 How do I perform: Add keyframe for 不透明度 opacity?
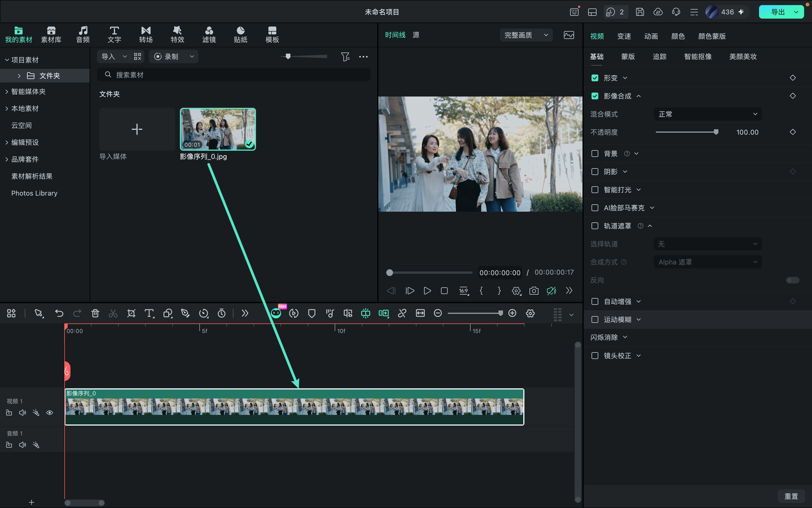[793, 132]
